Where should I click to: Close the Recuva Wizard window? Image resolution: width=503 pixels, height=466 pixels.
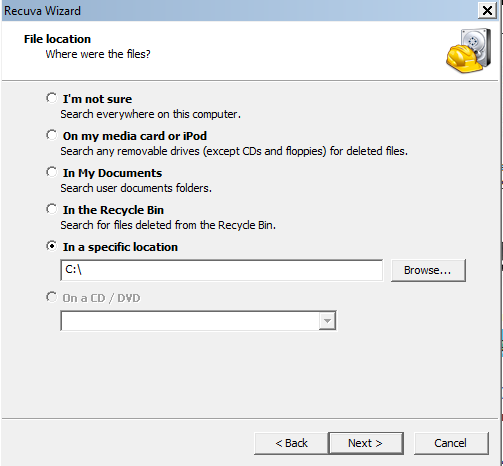click(487, 11)
